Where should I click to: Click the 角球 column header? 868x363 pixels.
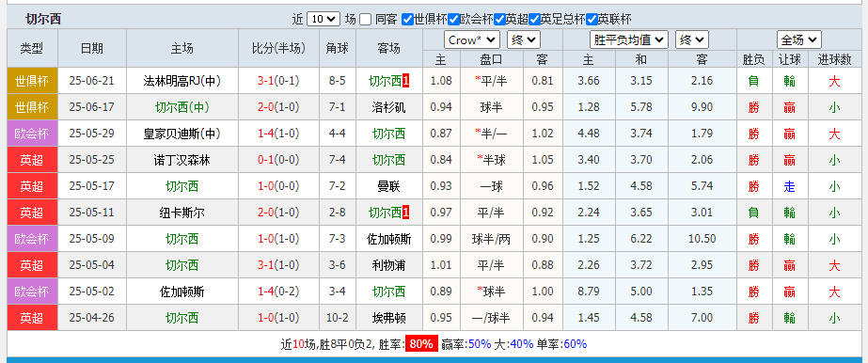click(338, 48)
